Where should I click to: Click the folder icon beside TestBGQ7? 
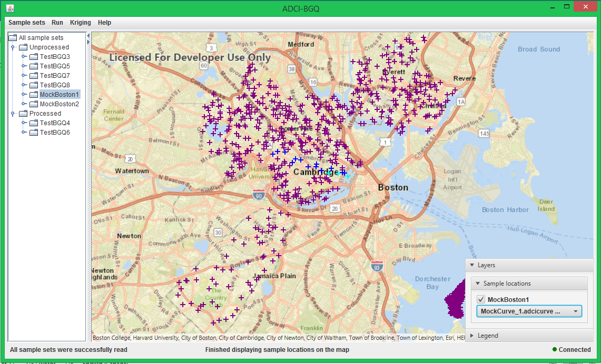(34, 75)
